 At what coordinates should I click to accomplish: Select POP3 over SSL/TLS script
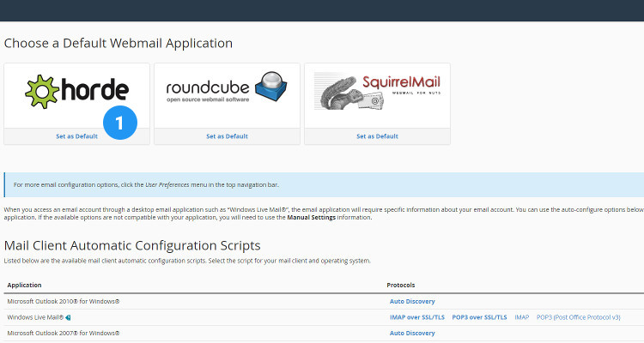click(x=479, y=317)
